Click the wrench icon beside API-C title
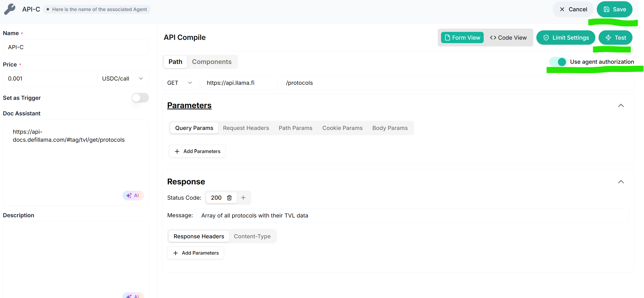This screenshot has height=298, width=644. [x=10, y=9]
